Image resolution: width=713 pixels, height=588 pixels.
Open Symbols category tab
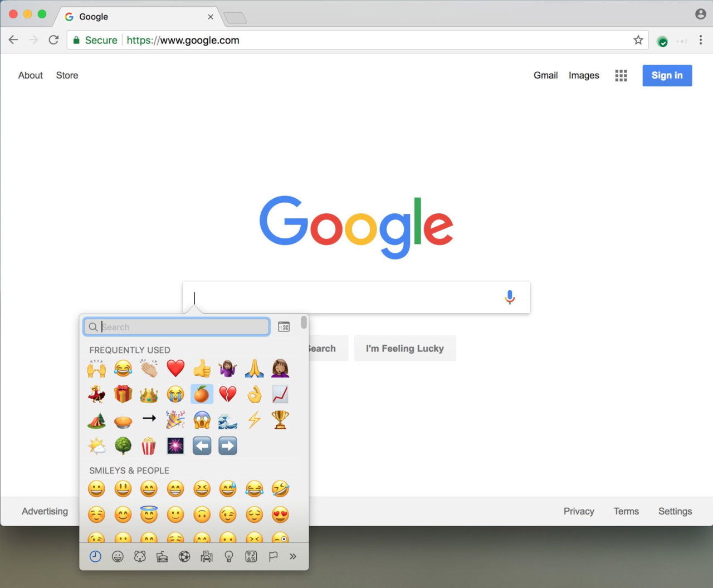(x=251, y=556)
